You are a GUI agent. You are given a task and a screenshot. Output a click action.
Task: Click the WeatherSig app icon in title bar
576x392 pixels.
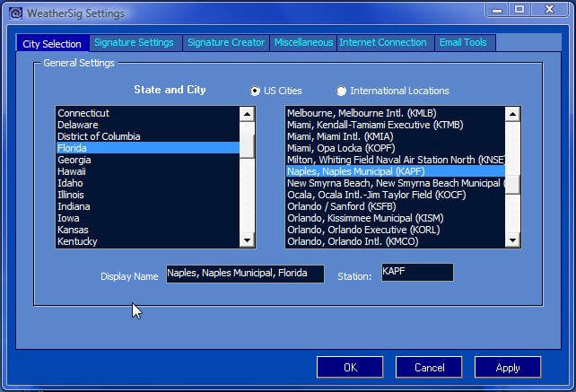coord(14,13)
